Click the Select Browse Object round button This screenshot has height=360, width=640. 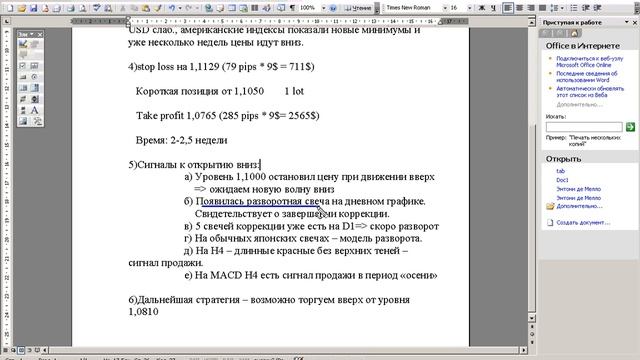(x=531, y=334)
